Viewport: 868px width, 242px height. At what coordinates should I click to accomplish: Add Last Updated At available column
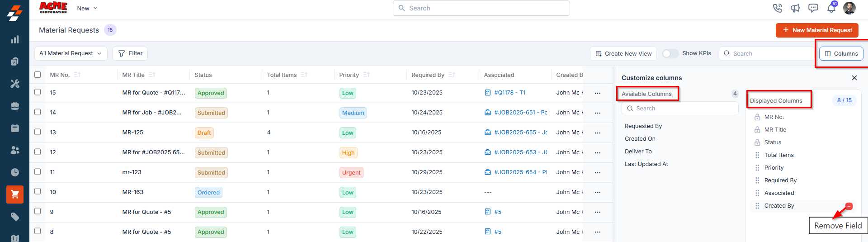[646, 164]
